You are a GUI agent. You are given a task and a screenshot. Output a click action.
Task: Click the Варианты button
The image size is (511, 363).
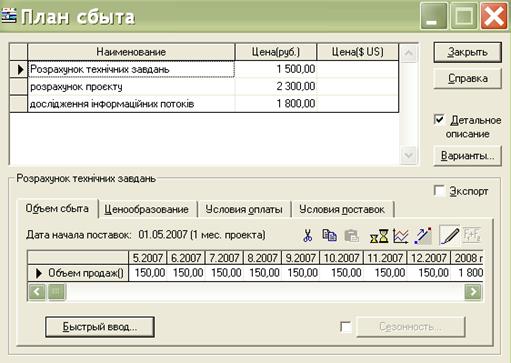467,156
